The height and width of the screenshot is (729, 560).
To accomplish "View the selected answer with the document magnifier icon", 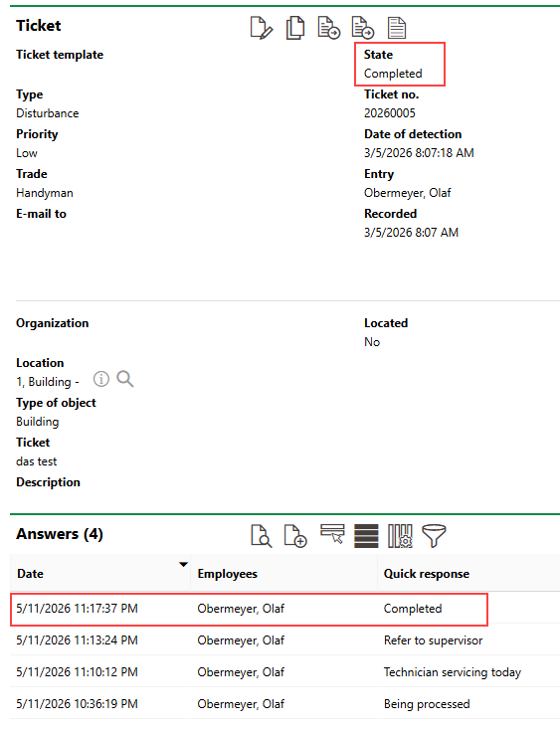I will click(x=261, y=536).
